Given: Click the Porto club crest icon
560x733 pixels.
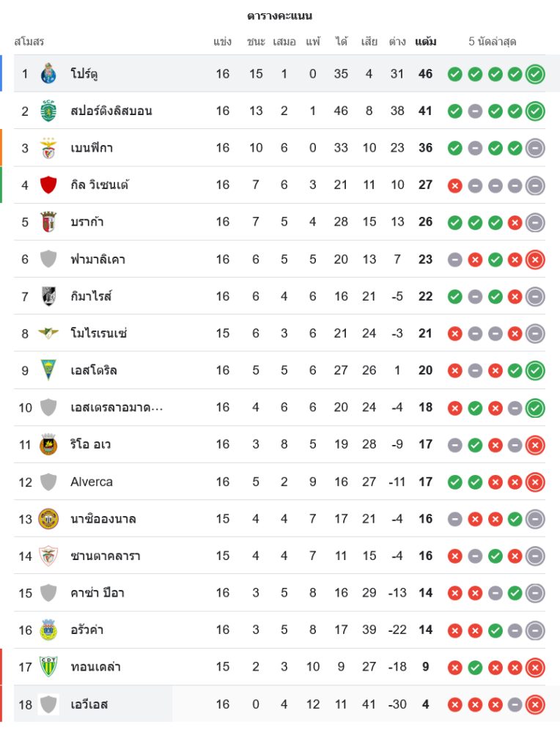Looking at the screenshot, I should [x=48, y=74].
